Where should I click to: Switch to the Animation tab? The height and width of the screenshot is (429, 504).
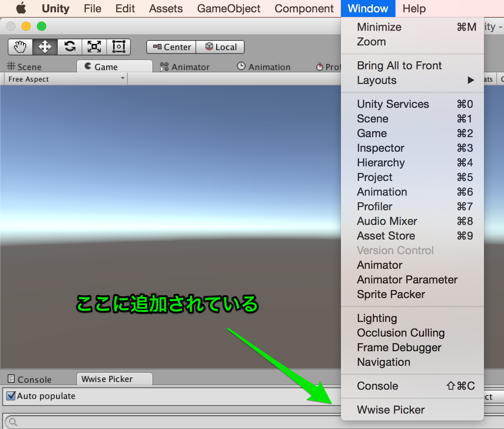[x=264, y=67]
